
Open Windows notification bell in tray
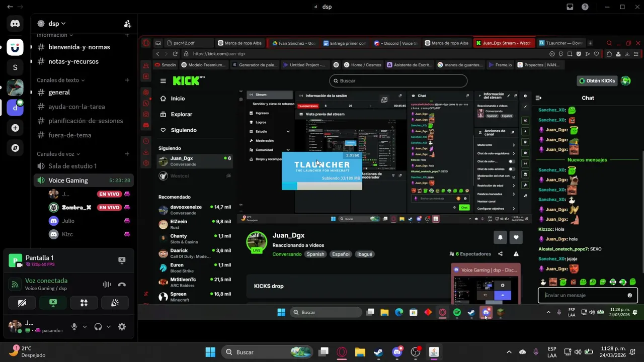(x=631, y=352)
